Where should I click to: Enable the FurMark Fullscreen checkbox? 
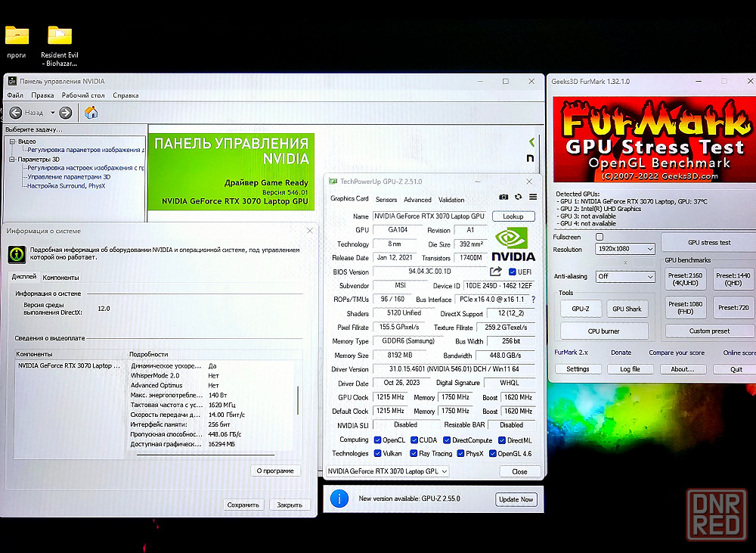pyautogui.click(x=600, y=237)
